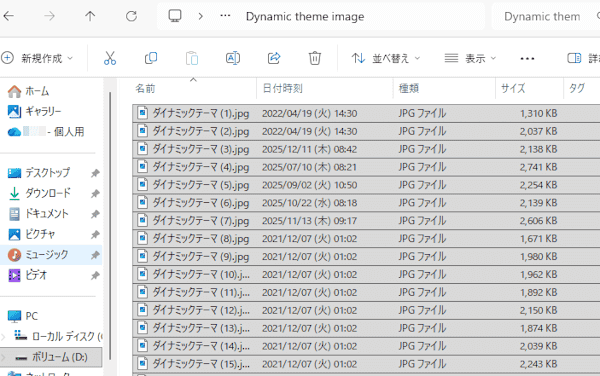Go forward with the right arrow

pos(49,16)
